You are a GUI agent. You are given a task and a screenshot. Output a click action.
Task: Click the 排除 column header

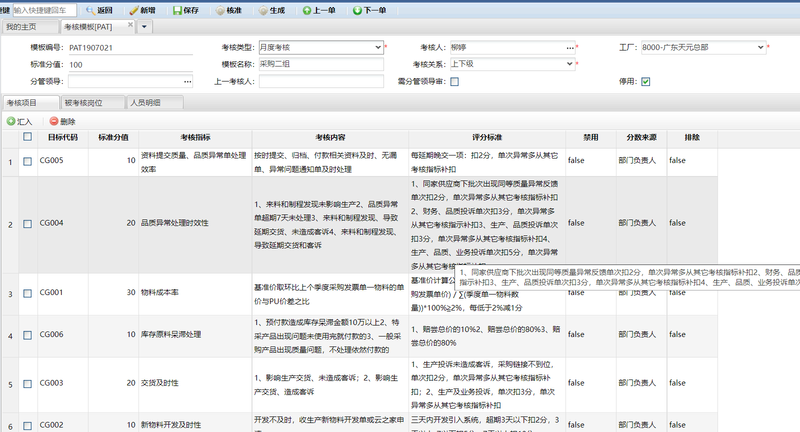[692, 137]
